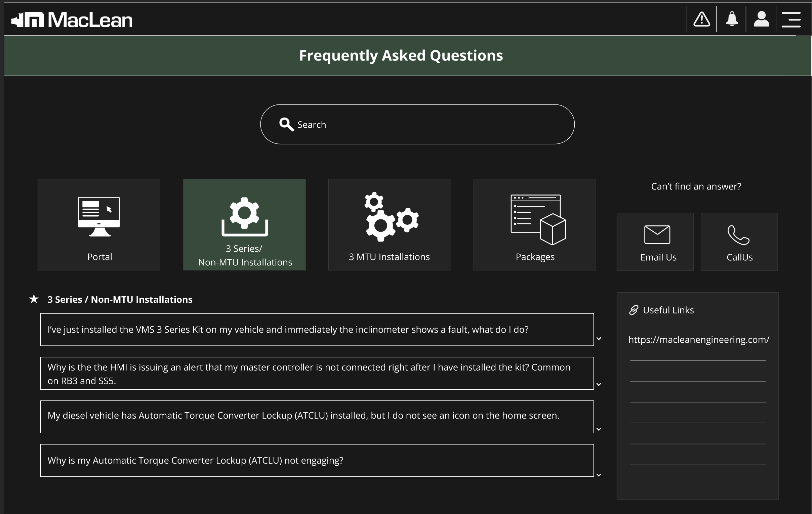The width and height of the screenshot is (812, 514).
Task: Expand the inclinometer fault question chevron
Action: 599,339
